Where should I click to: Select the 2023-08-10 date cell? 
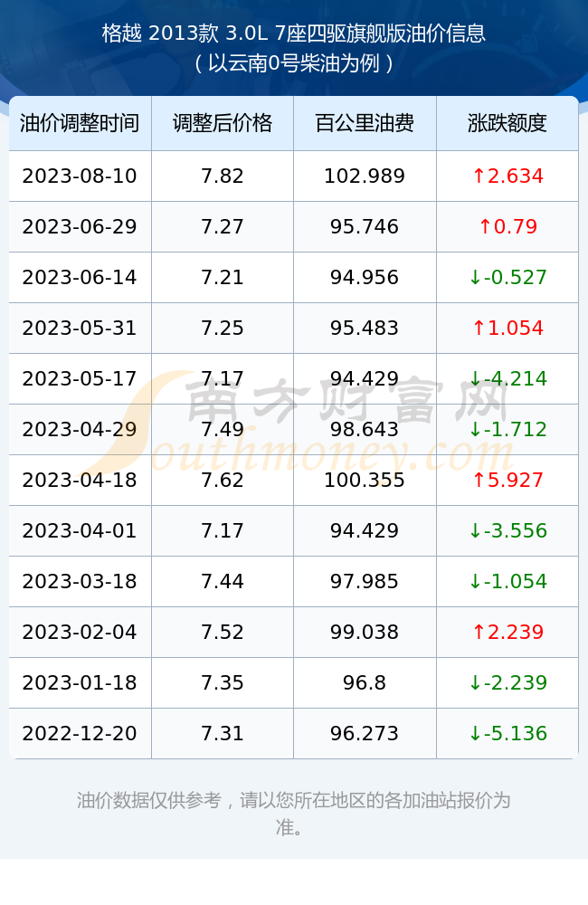(x=80, y=176)
